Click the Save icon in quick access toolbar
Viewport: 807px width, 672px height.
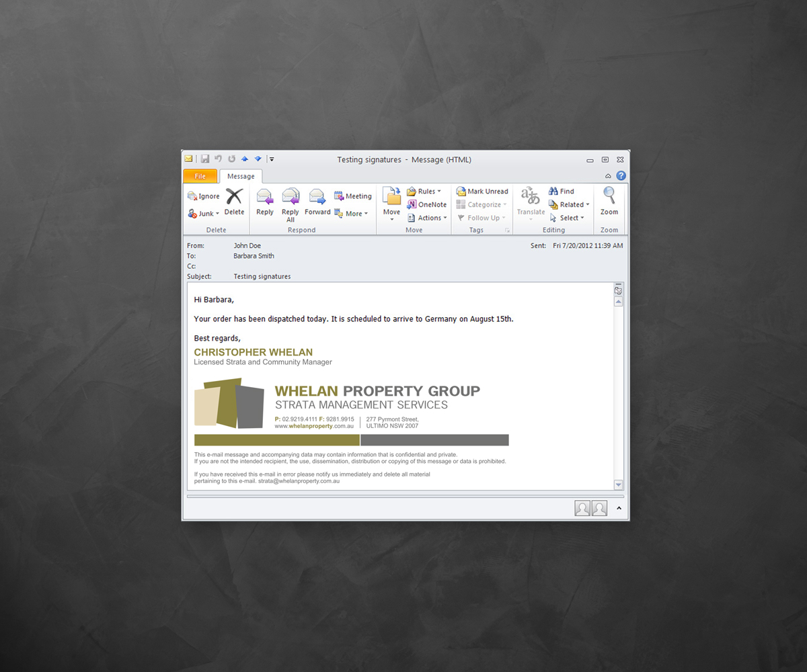[x=204, y=159]
